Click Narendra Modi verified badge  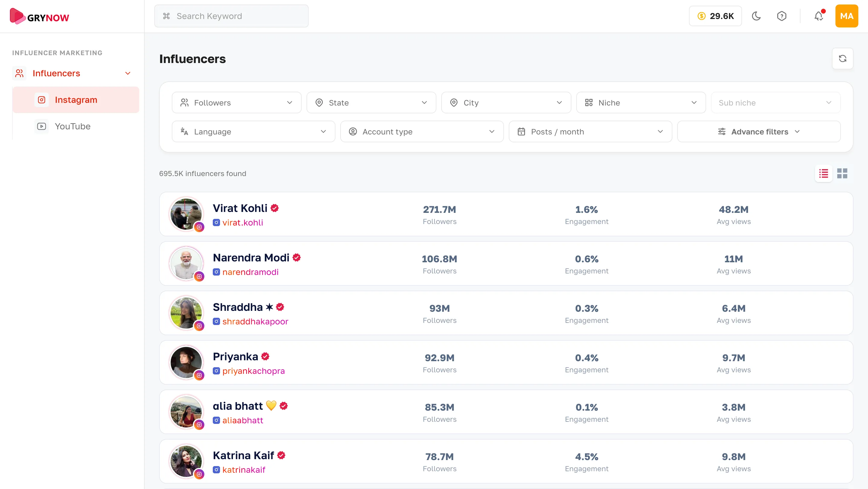(297, 257)
